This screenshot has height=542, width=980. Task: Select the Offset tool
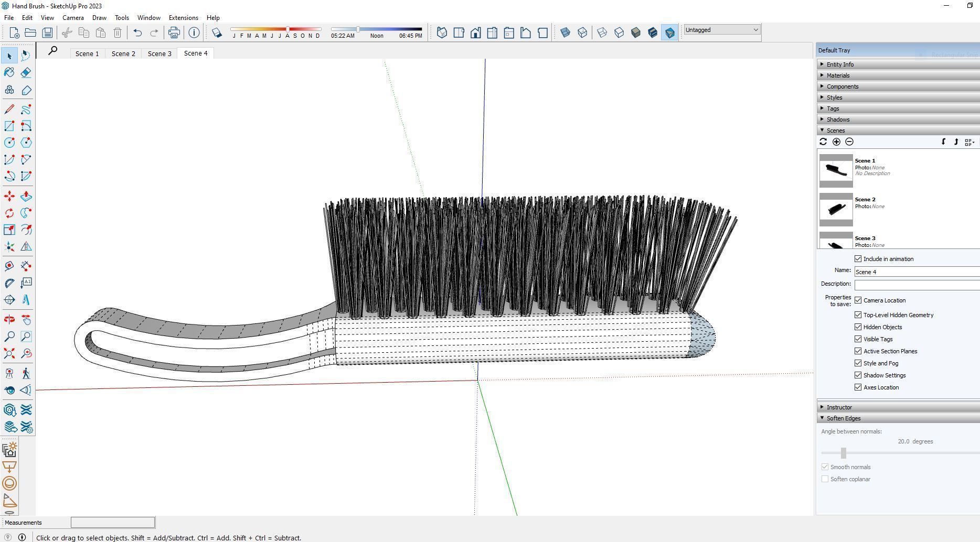tap(26, 230)
